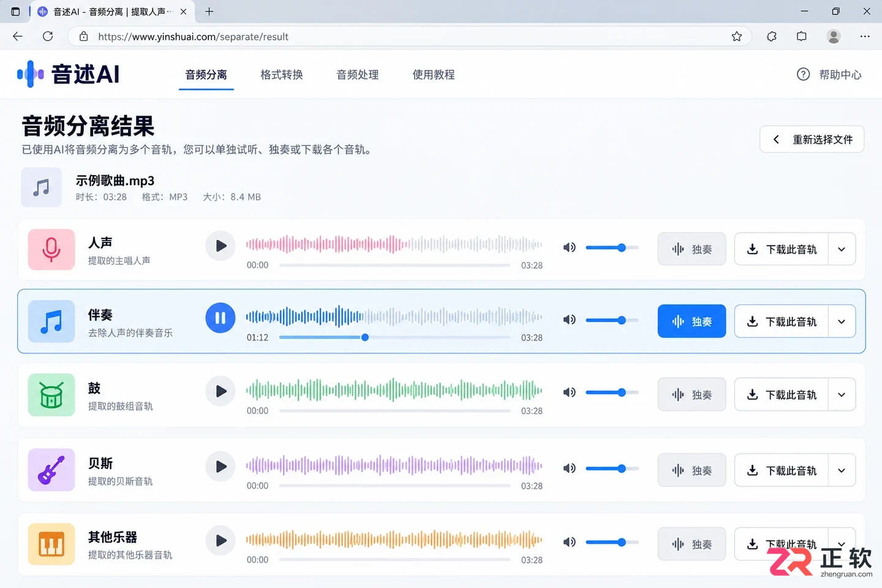Click the 鼓 track green waveform

tap(394, 390)
